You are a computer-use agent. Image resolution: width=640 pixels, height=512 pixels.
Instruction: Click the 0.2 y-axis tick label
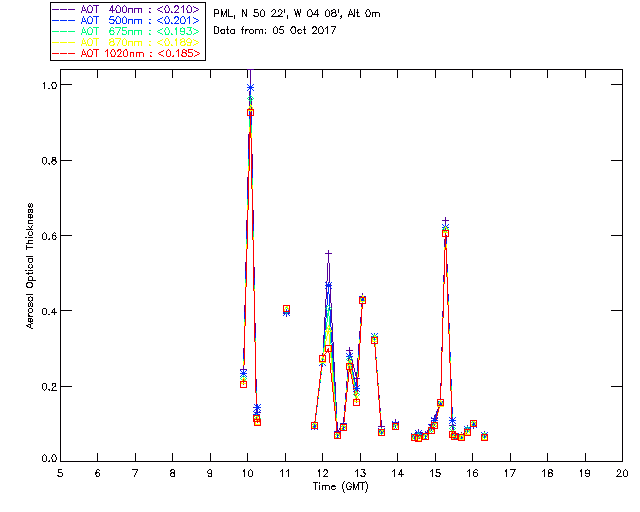click(49, 387)
